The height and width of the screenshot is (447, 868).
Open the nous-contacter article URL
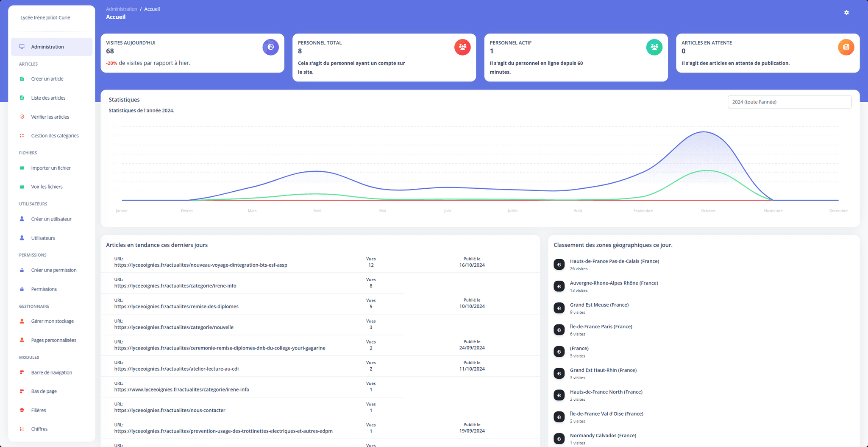click(x=170, y=411)
